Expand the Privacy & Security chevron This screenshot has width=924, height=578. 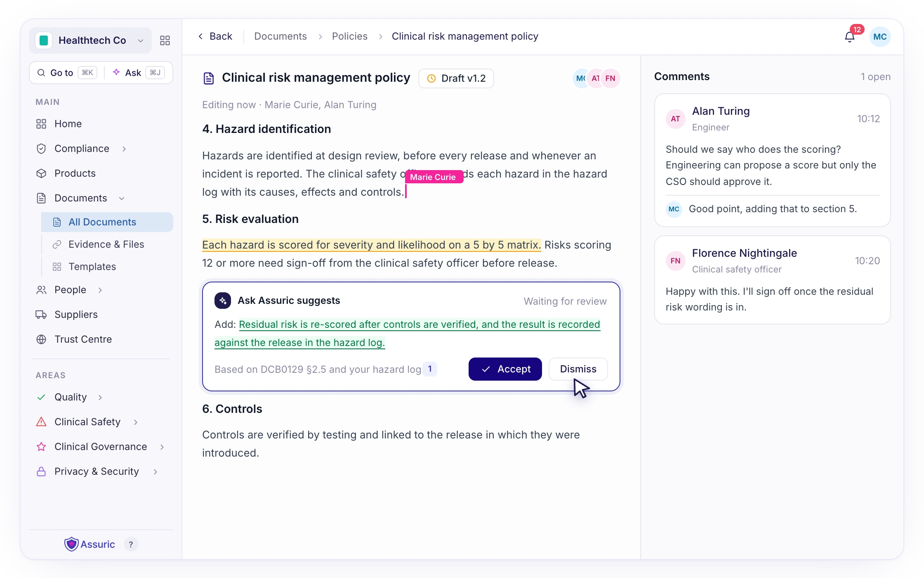click(156, 471)
